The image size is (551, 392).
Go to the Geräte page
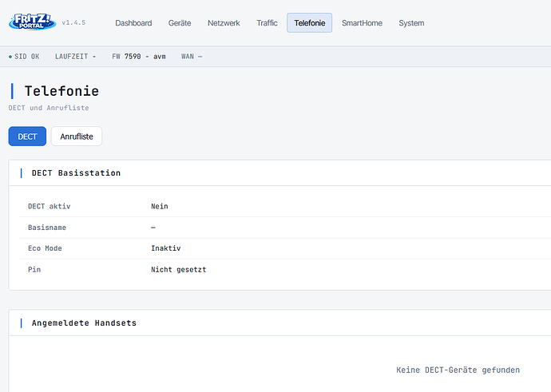point(180,23)
